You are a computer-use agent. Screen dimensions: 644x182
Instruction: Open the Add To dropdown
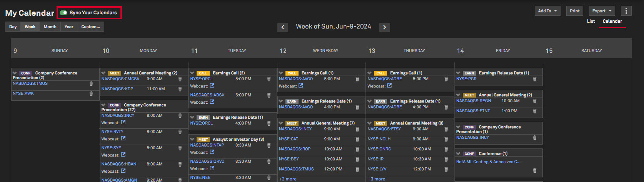(x=547, y=11)
